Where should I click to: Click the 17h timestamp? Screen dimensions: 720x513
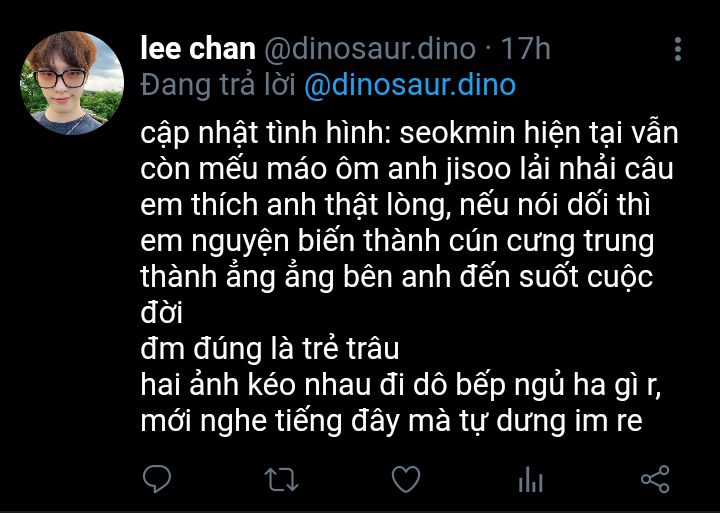[x=525, y=49]
